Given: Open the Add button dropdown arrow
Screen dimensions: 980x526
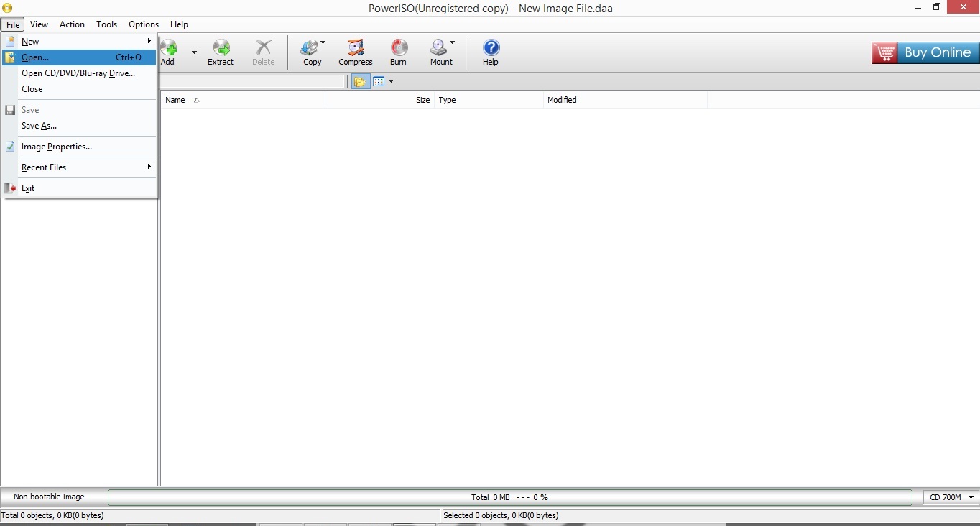Looking at the screenshot, I should [194, 52].
